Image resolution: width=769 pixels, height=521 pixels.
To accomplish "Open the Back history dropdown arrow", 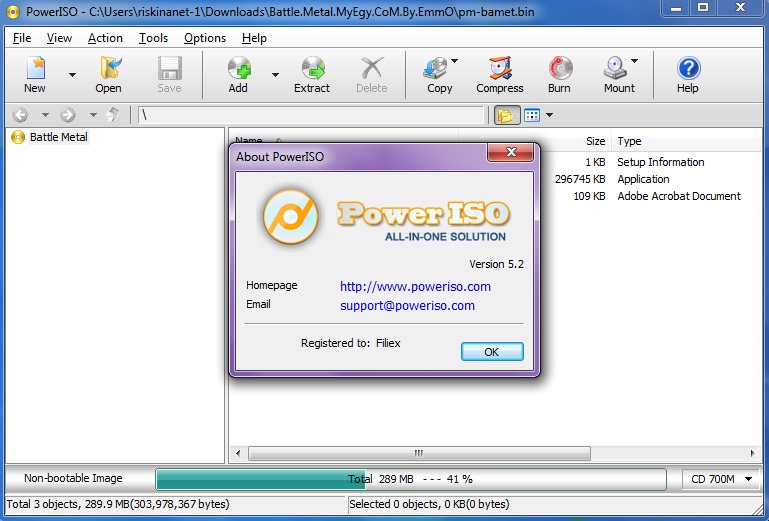I will (45, 115).
